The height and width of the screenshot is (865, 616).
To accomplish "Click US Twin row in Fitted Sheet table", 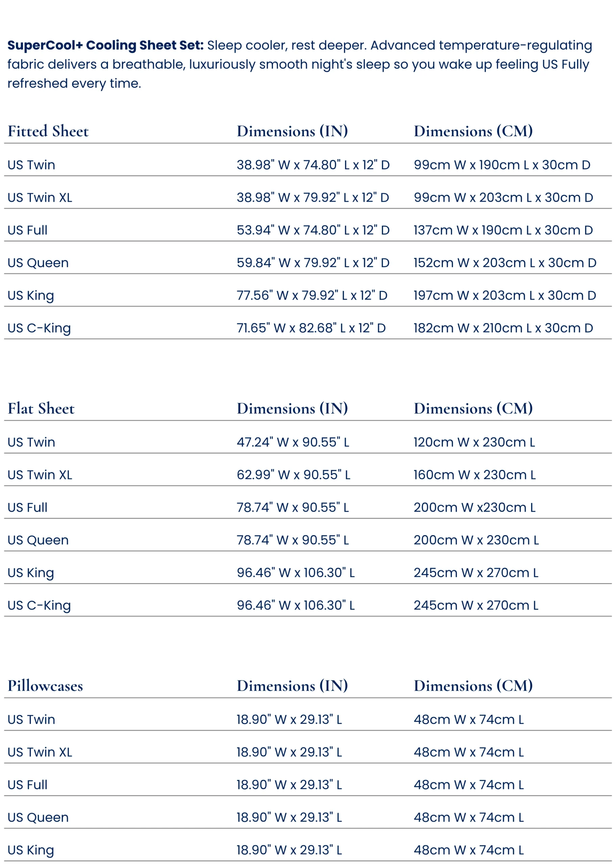I will tap(31, 165).
